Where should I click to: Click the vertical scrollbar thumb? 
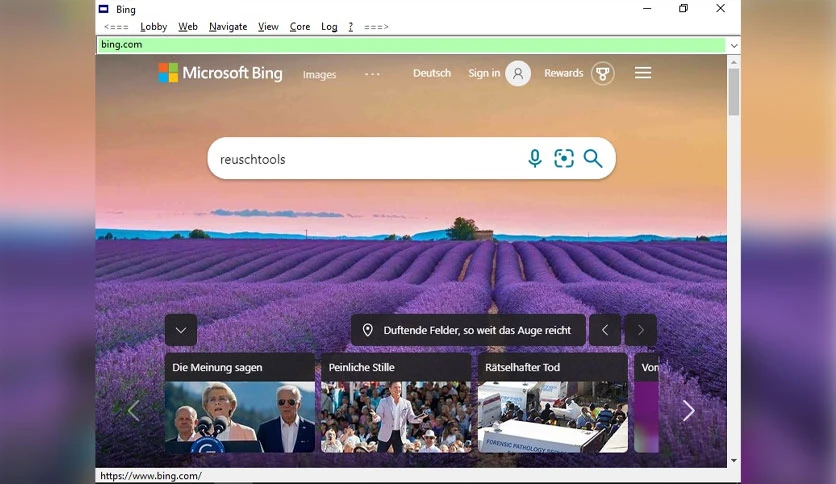click(x=734, y=91)
